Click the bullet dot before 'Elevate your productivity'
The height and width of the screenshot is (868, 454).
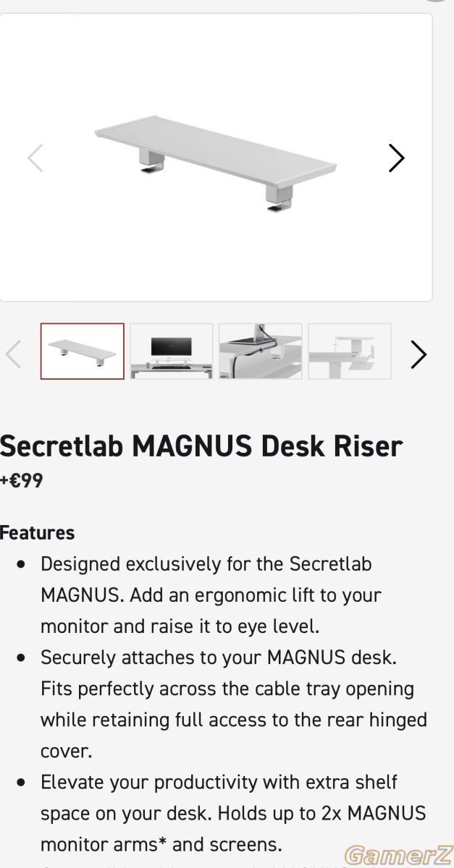click(x=24, y=782)
